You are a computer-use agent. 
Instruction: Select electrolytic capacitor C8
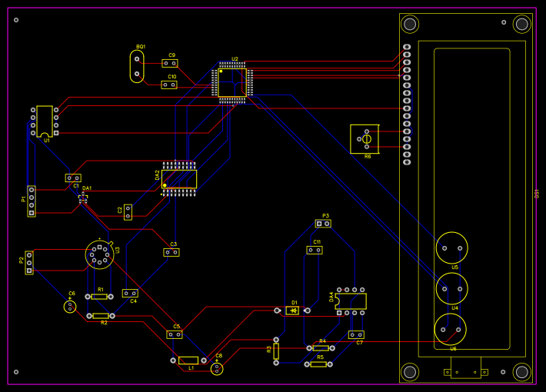(217, 369)
